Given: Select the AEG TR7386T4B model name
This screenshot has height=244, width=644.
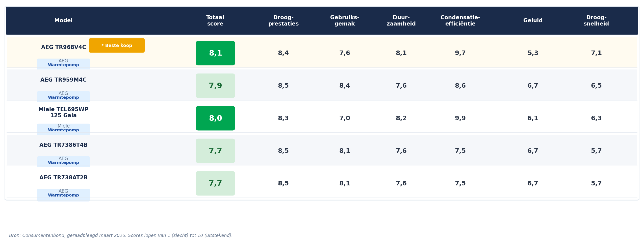Looking at the screenshot, I should point(63,145).
